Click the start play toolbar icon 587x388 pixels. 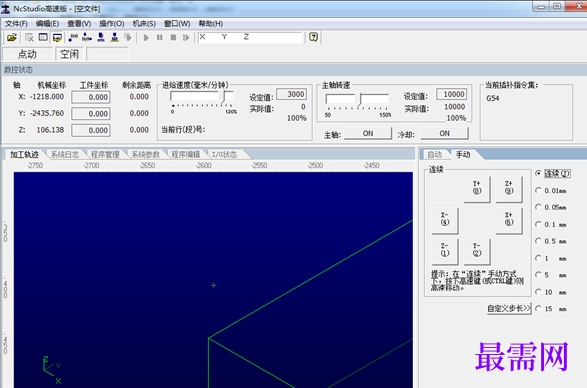click(x=146, y=37)
